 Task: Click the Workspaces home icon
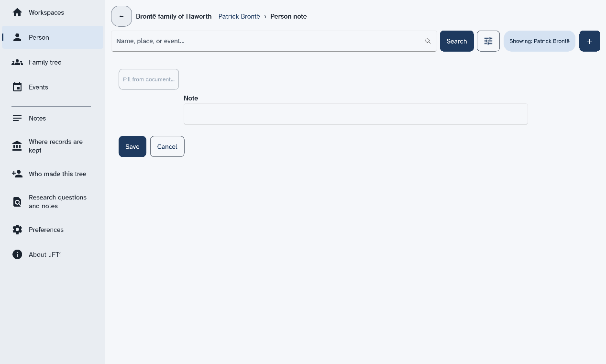coord(17,12)
